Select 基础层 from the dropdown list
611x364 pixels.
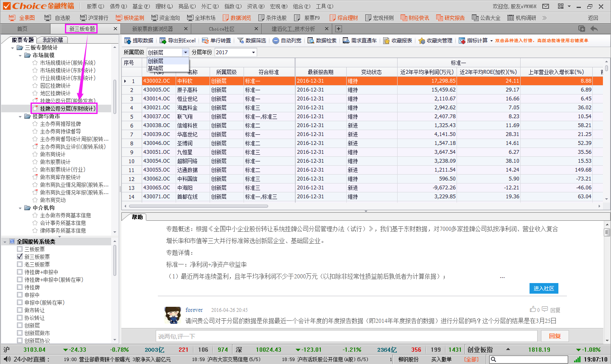pyautogui.click(x=156, y=68)
